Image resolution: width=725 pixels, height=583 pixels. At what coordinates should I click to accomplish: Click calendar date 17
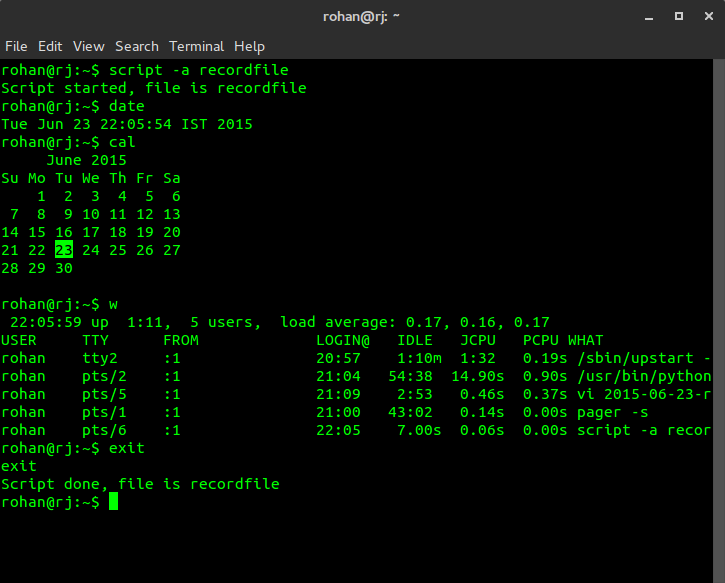[x=91, y=232]
